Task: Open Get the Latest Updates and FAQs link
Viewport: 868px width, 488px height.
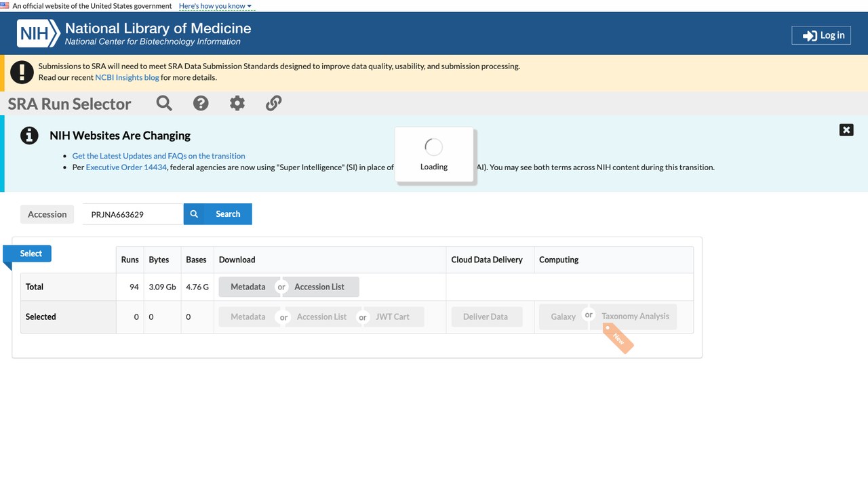Action: (x=159, y=156)
